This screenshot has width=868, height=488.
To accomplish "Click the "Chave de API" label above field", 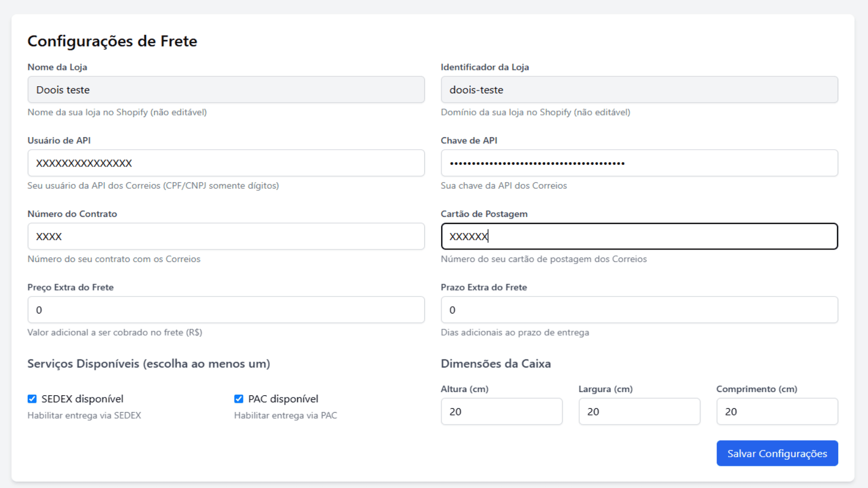I will pos(469,140).
